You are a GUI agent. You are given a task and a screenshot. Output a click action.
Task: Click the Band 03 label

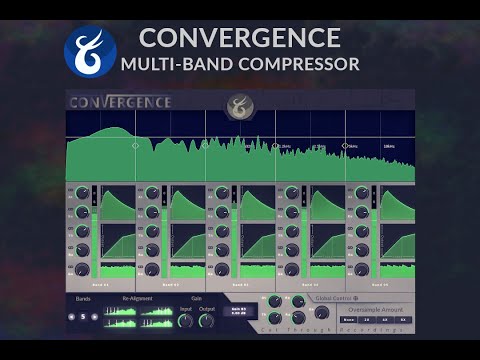(240, 285)
